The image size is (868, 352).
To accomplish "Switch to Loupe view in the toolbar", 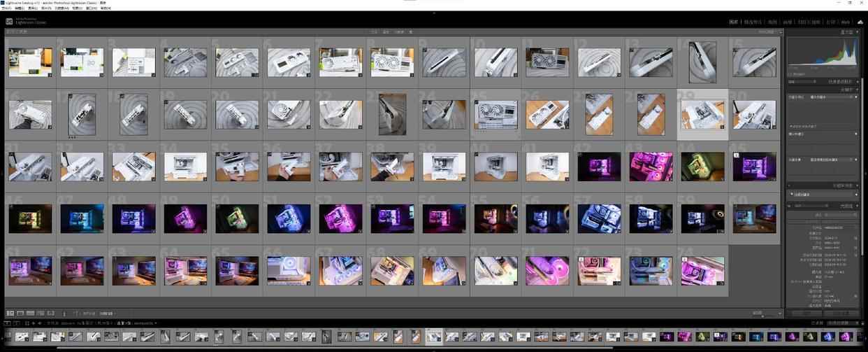I will coord(20,313).
